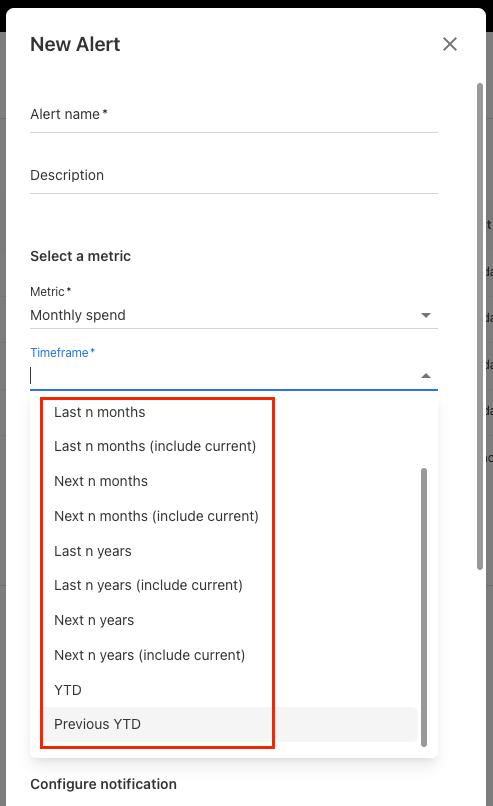Focus the Timeframe text input
The image size is (493, 806).
tap(224, 376)
